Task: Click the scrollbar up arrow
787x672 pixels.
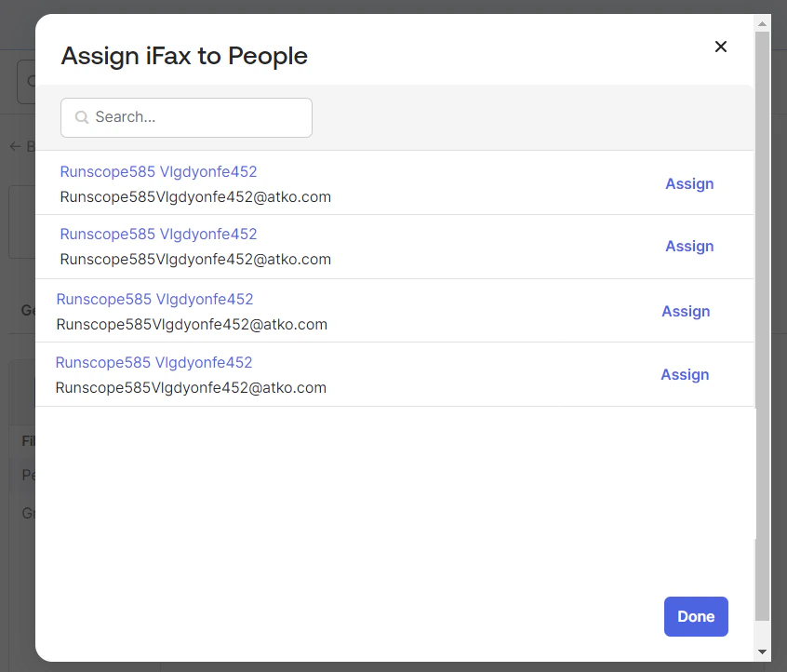Action: 763,23
